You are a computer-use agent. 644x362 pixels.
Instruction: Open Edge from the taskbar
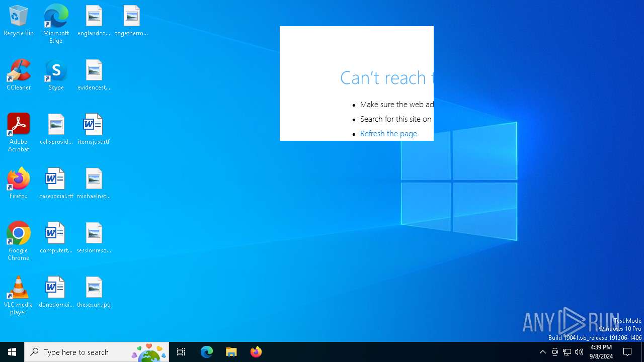[x=207, y=352]
